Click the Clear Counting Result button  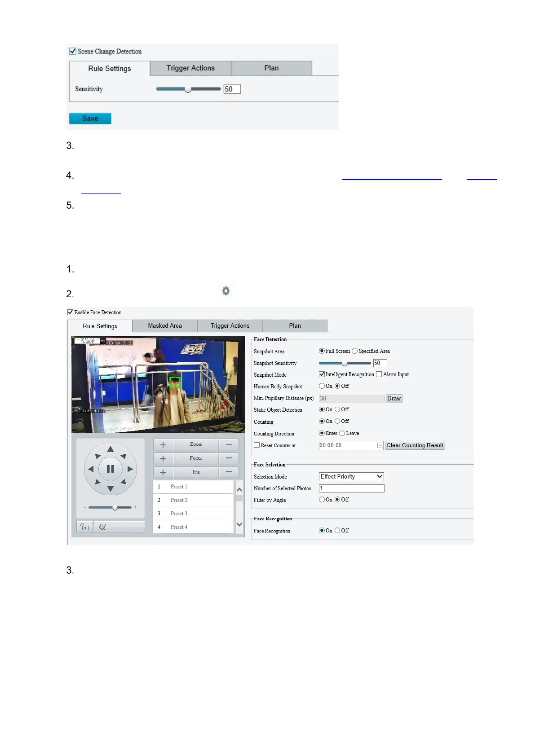415,445
